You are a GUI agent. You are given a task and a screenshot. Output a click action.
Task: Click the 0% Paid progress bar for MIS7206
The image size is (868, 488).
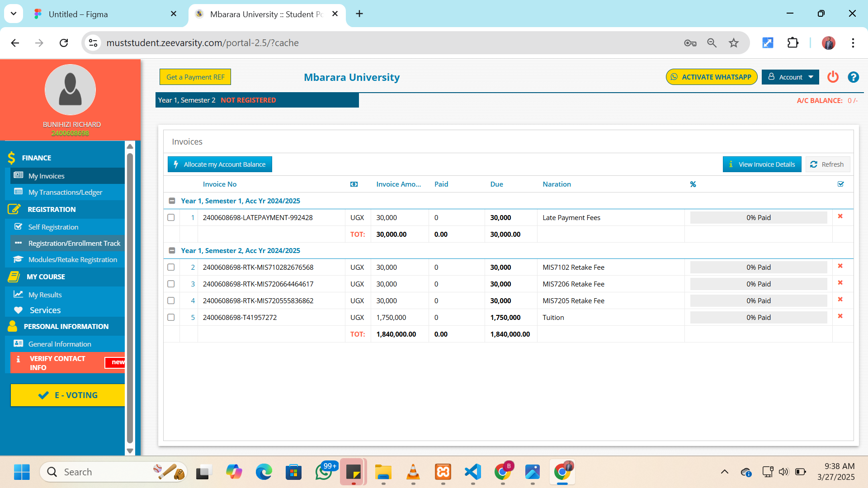point(758,284)
